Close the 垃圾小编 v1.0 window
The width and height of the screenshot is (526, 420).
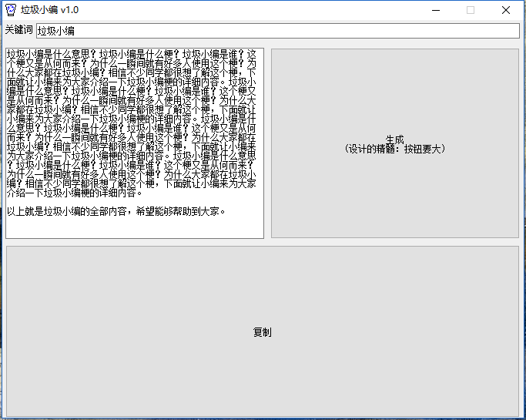[505, 11]
